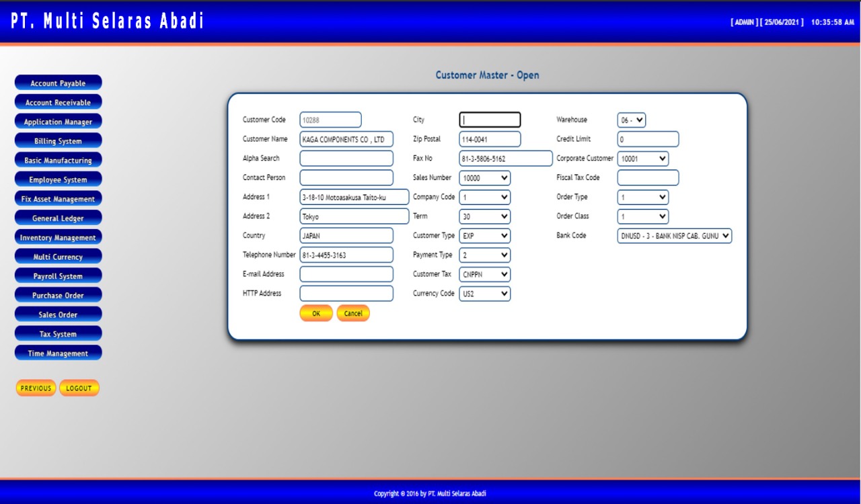Click the Address 2 field
The height and width of the screenshot is (504, 861).
pos(354,216)
